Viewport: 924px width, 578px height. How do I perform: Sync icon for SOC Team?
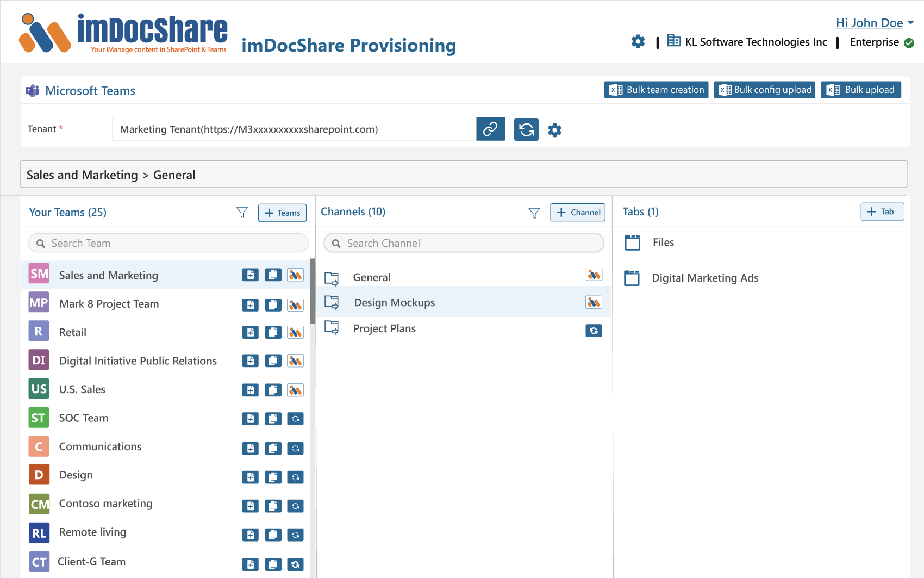coord(295,419)
